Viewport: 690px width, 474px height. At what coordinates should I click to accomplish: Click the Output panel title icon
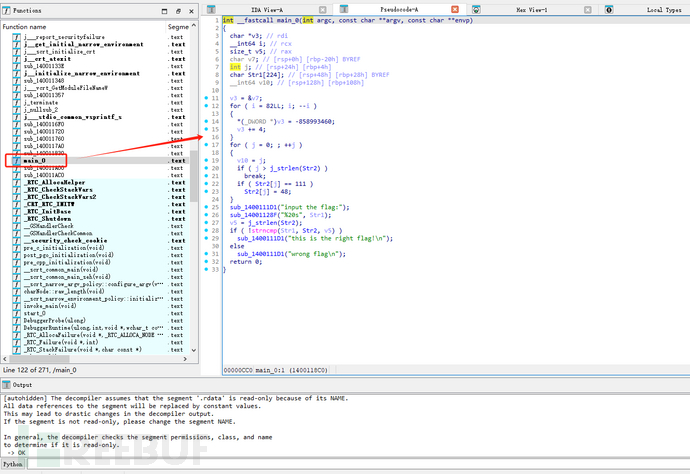8,384
